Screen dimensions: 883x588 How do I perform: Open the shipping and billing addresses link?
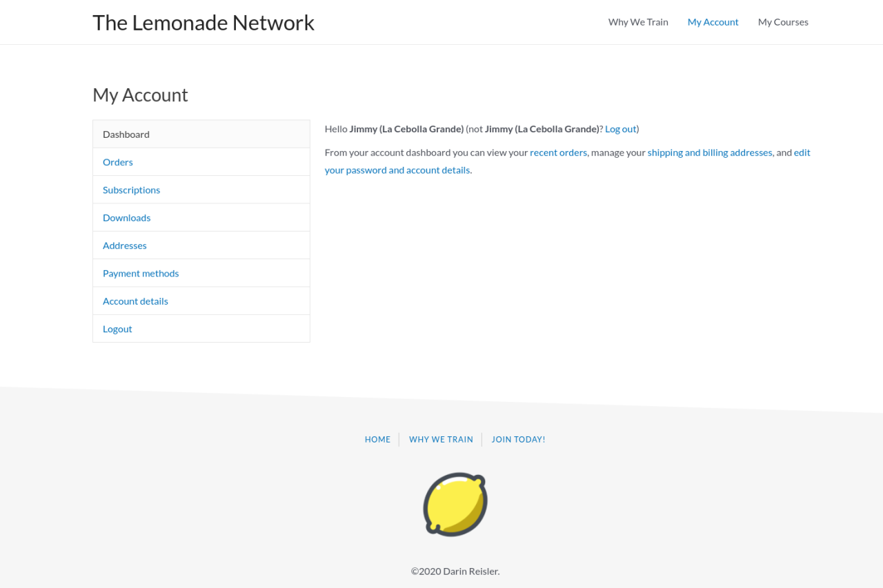[709, 152]
